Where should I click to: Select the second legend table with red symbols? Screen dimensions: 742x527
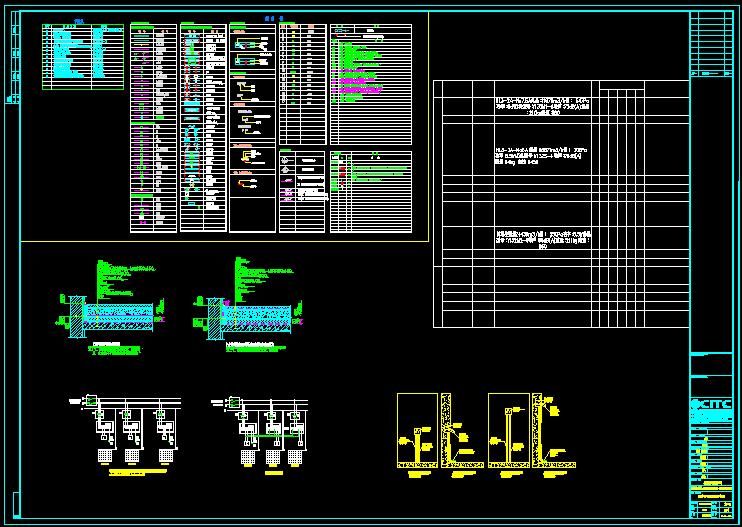tap(202, 130)
